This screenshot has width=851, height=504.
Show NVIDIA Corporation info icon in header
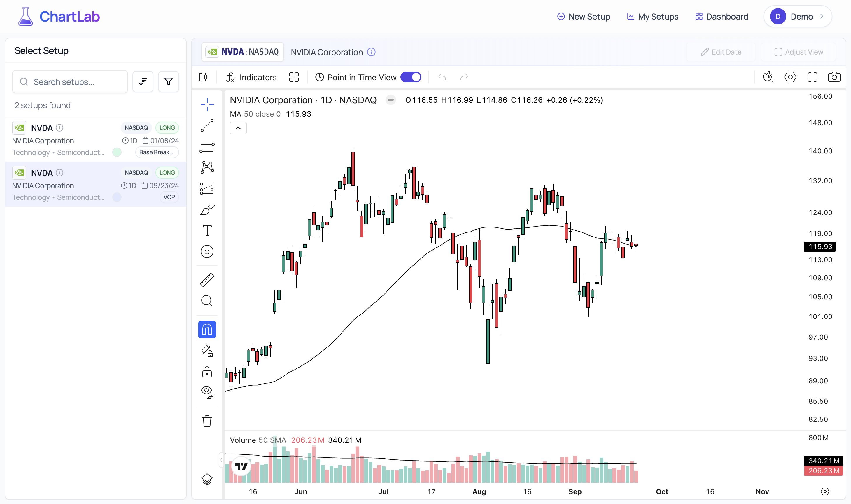coord(371,52)
